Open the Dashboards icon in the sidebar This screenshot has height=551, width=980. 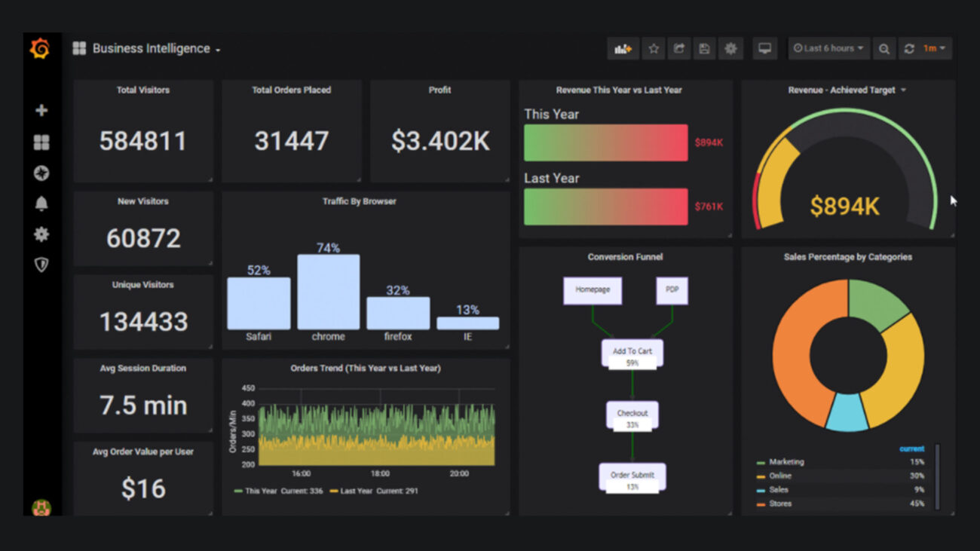pos(41,141)
